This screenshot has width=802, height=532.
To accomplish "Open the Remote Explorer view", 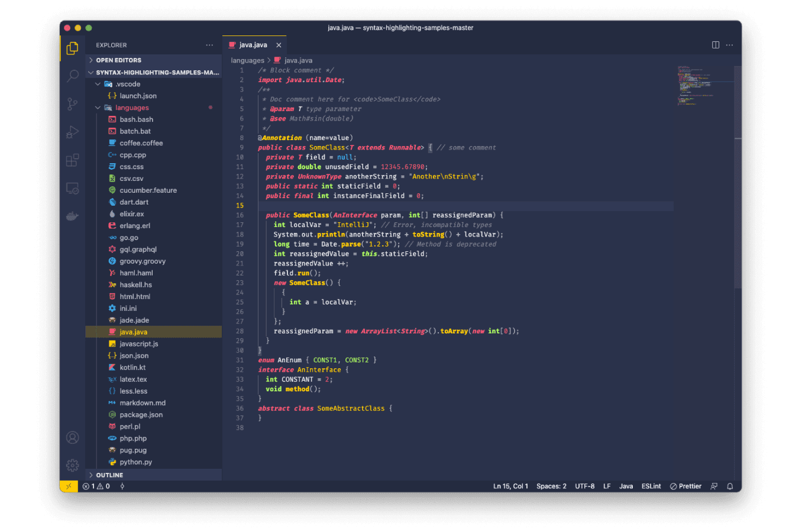I will point(72,188).
